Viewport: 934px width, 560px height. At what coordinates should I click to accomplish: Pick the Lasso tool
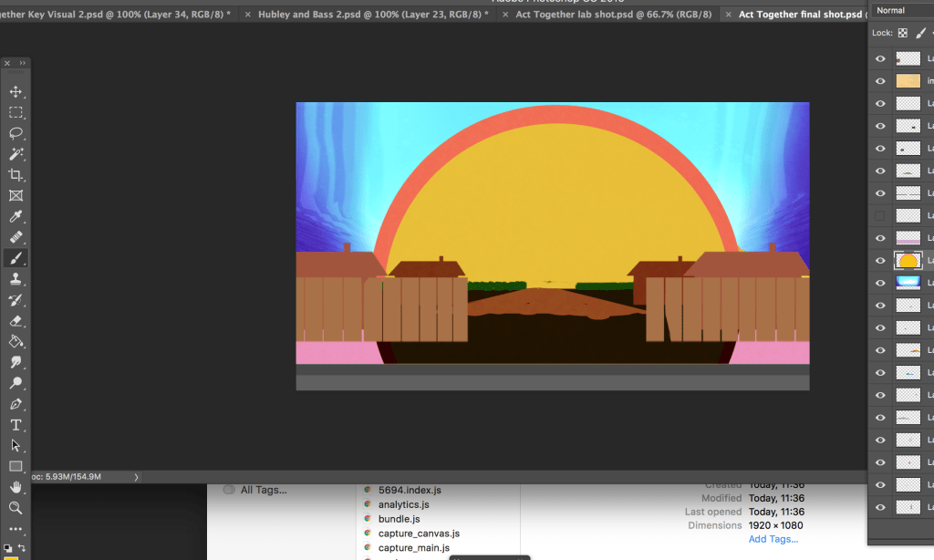coord(16,133)
